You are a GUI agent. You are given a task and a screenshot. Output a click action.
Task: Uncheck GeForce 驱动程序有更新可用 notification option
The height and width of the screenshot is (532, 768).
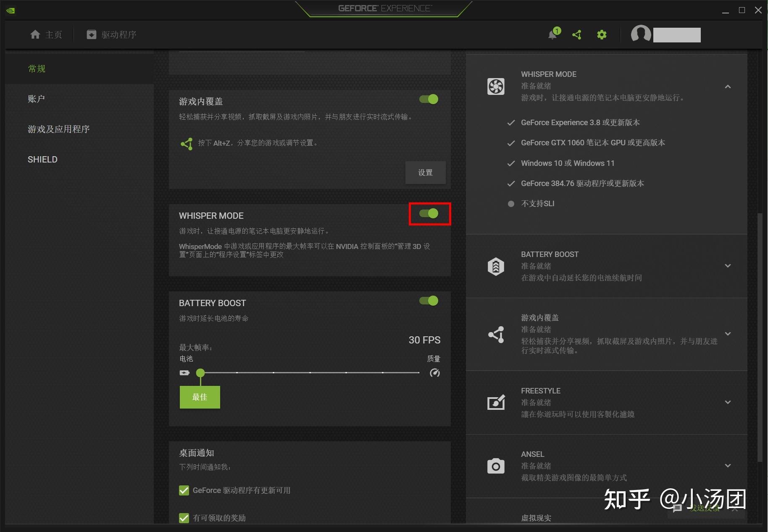point(184,490)
